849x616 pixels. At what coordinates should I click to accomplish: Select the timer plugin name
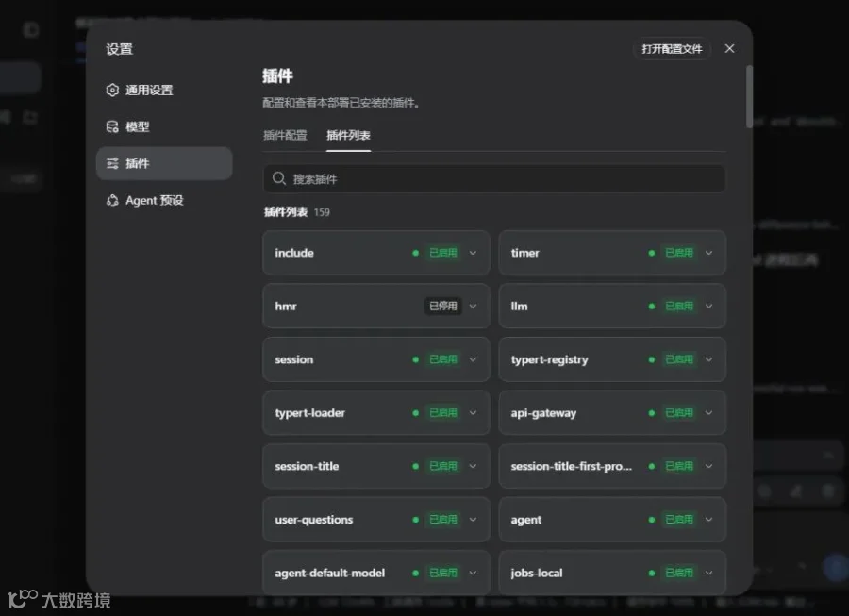click(x=524, y=253)
